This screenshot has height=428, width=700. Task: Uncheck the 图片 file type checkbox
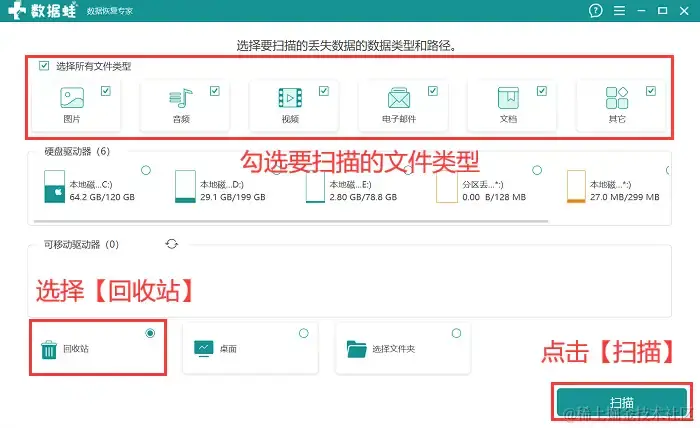click(x=106, y=91)
